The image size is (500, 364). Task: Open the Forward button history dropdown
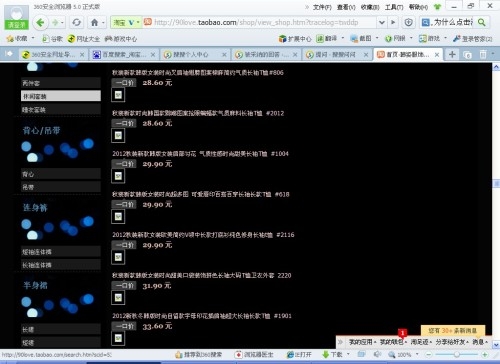pyautogui.click(x=63, y=23)
